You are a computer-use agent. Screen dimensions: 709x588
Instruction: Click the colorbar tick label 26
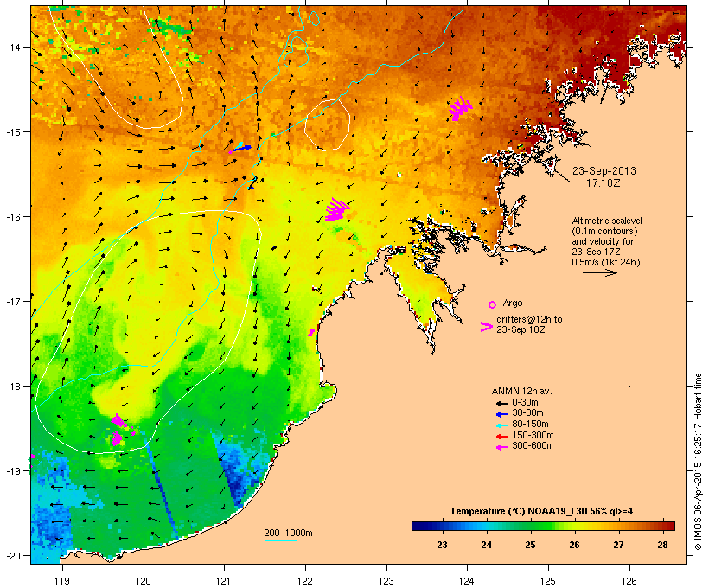point(574,545)
